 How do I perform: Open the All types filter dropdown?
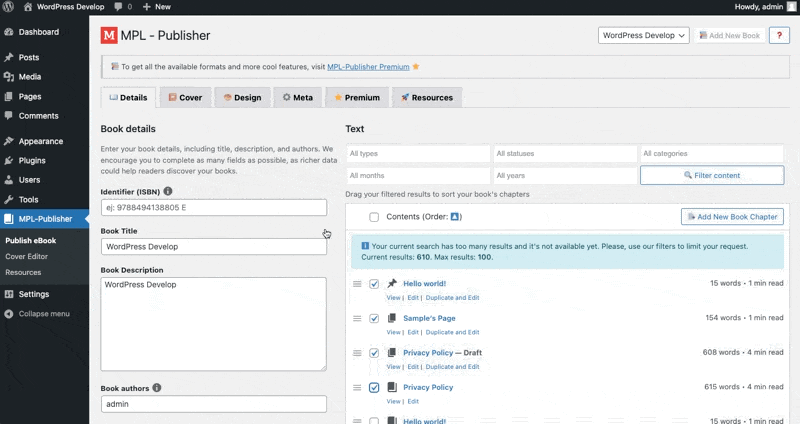418,154
